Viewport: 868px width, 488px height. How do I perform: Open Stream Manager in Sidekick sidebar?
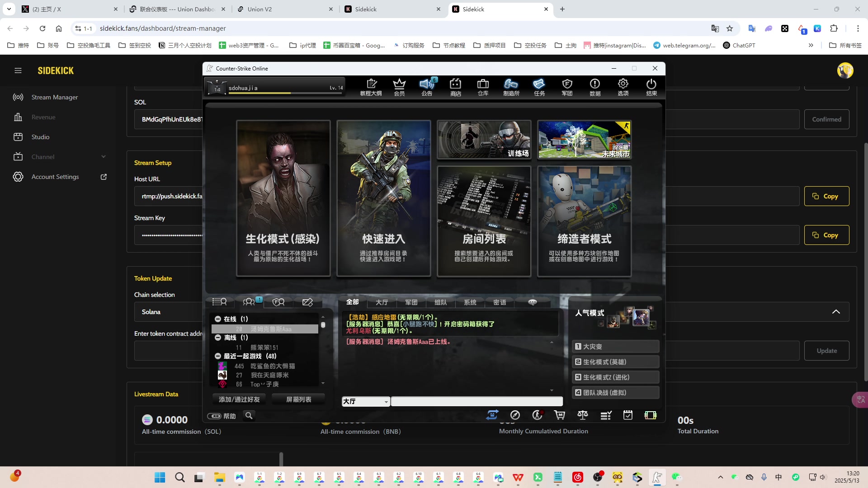[54, 97]
